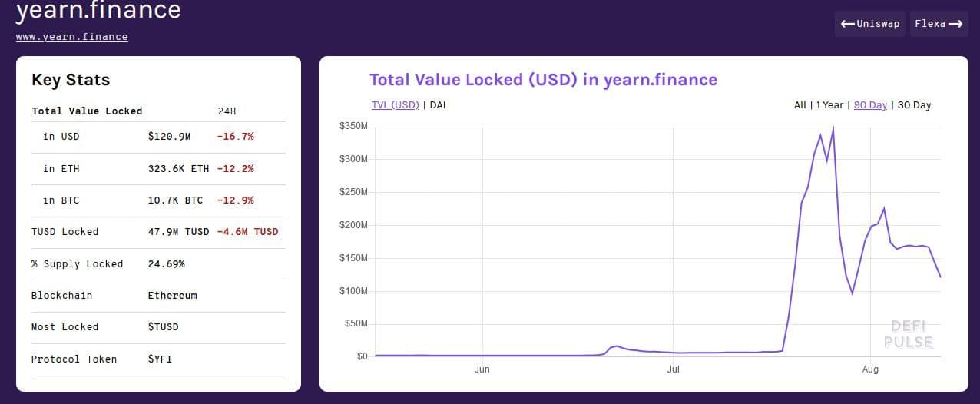Show All time chart range

coord(800,105)
